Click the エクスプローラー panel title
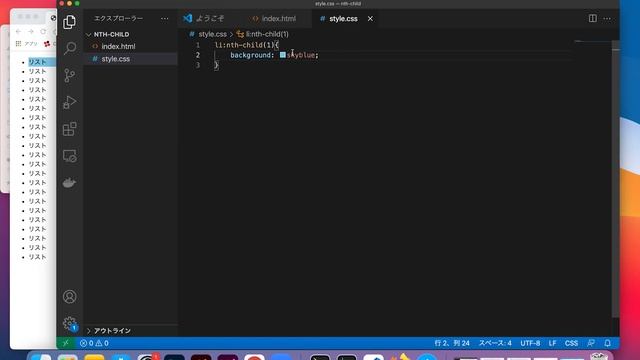Screen dimensions: 640x360 click(x=118, y=18)
